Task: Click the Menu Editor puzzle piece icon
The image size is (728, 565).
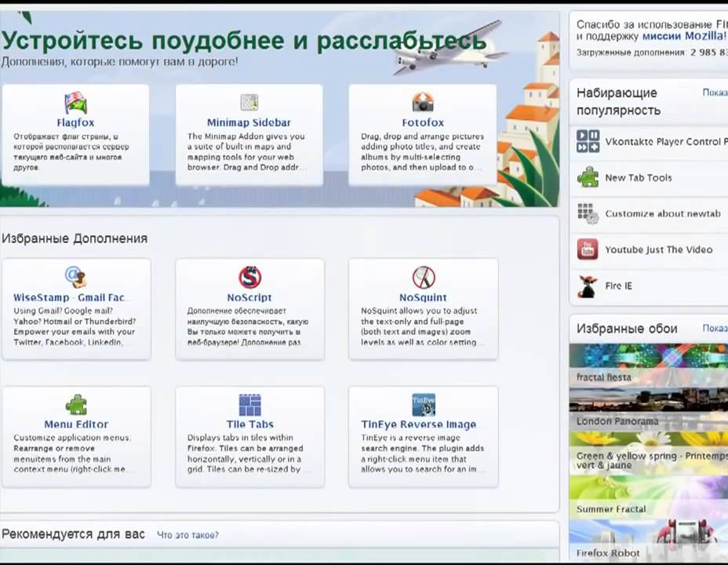Action: (x=75, y=404)
